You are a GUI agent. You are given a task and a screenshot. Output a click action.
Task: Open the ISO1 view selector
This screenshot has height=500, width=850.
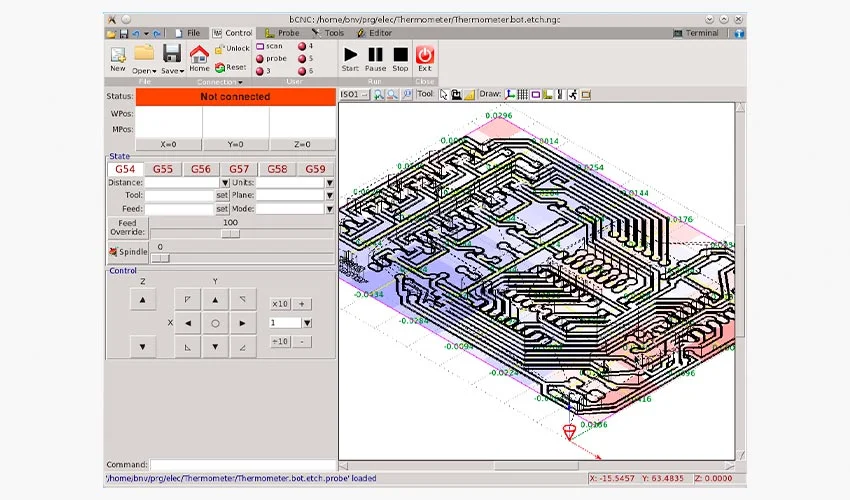pos(355,94)
